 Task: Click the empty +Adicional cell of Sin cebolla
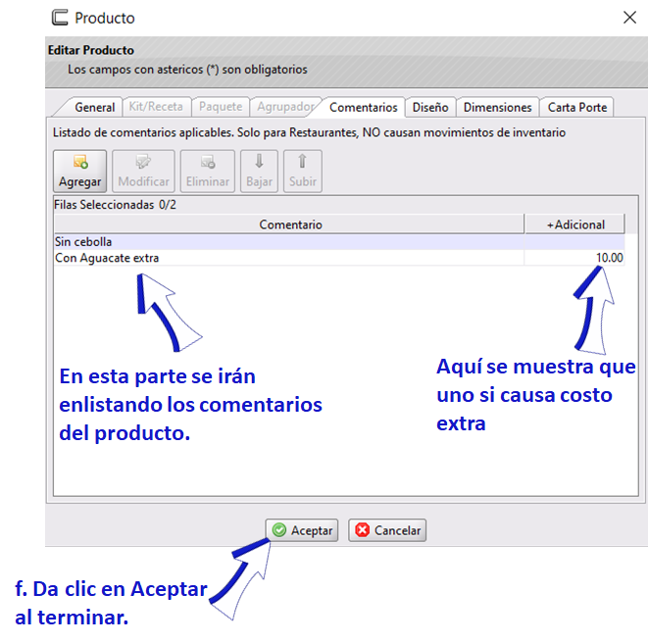(x=574, y=242)
